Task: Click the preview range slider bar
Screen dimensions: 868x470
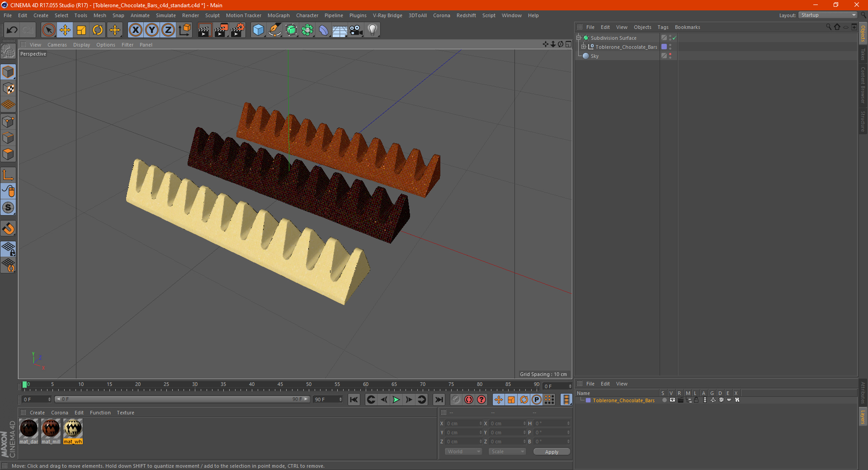Action: [182, 399]
